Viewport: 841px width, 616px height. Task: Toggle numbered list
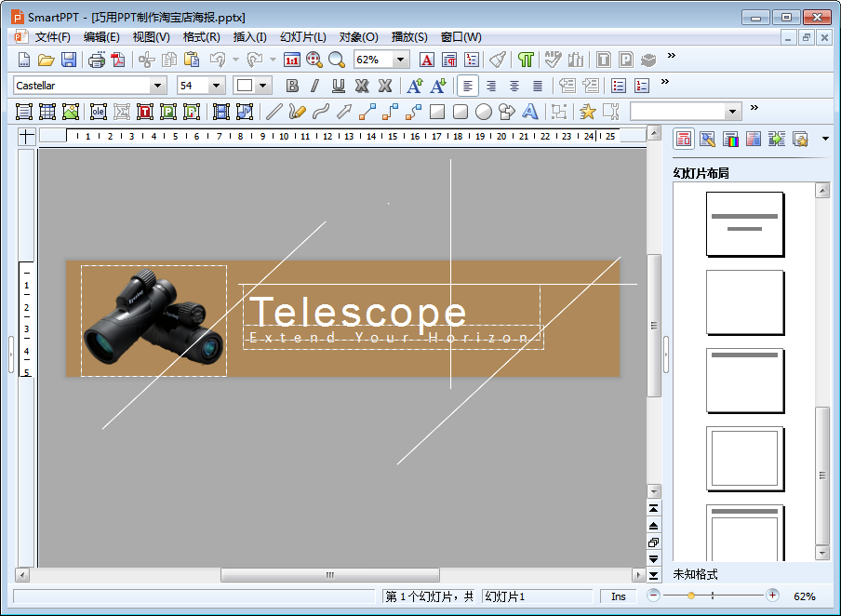[x=642, y=86]
